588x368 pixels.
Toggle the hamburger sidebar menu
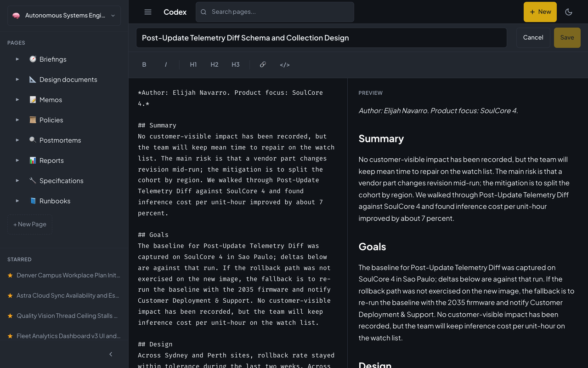pos(148,12)
